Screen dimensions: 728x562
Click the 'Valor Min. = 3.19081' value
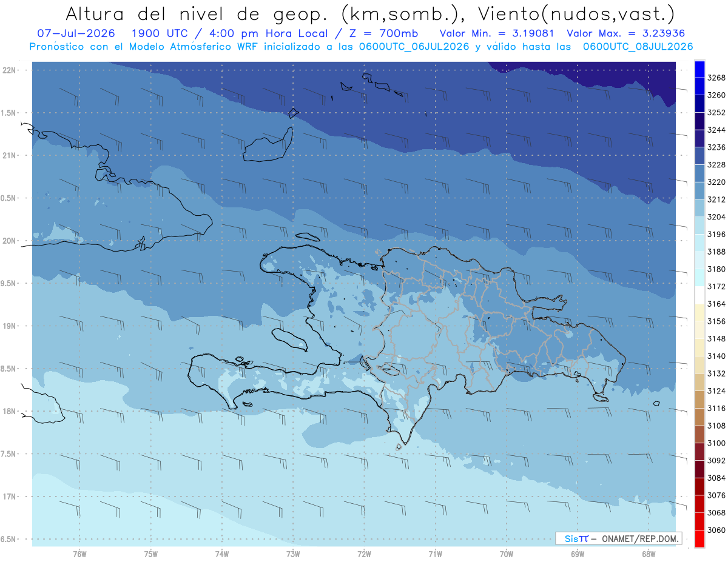[497, 33]
